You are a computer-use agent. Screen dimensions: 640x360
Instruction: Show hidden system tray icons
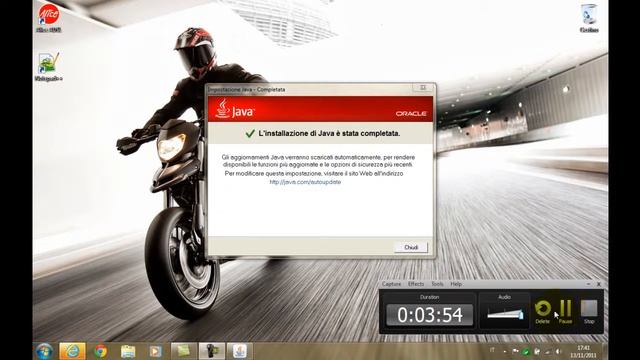pos(504,351)
